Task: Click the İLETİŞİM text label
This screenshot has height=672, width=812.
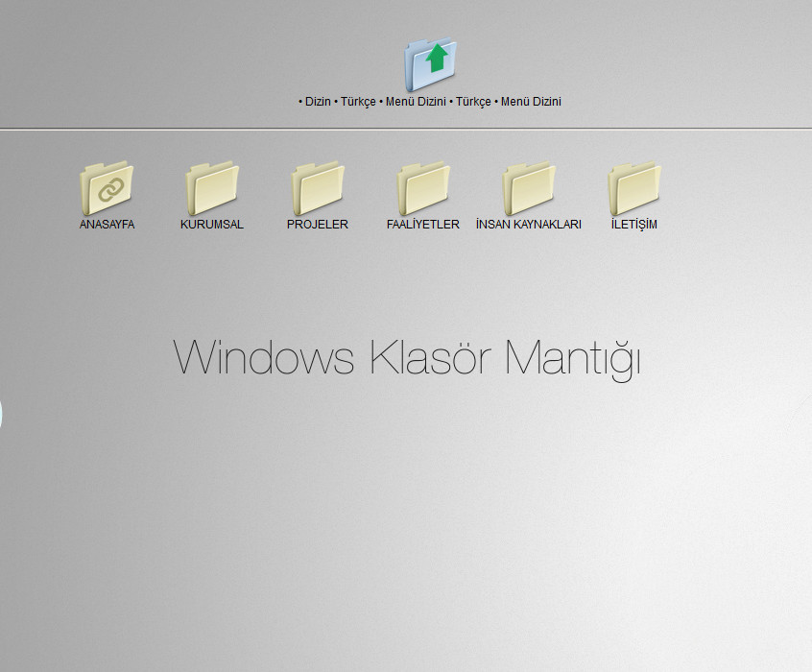Action: (x=634, y=225)
